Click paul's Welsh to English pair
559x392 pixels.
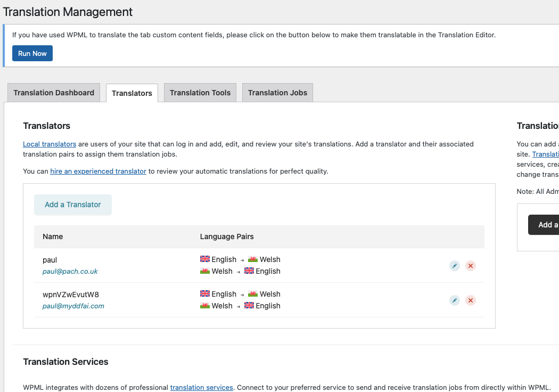(240, 271)
